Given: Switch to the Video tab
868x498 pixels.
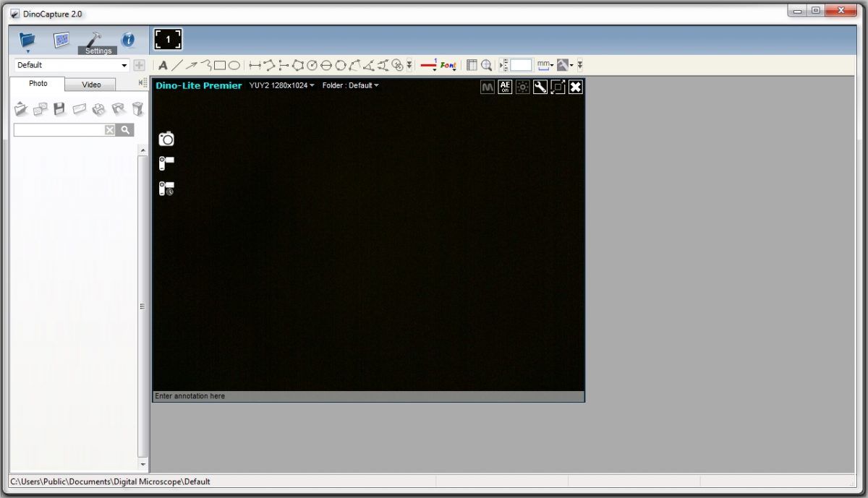Looking at the screenshot, I should pyautogui.click(x=91, y=85).
